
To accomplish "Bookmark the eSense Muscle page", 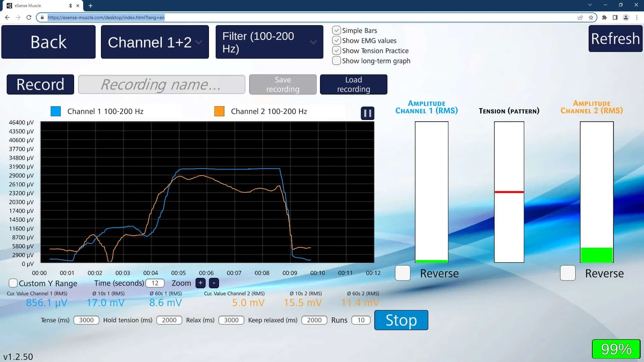I will coord(590,17).
